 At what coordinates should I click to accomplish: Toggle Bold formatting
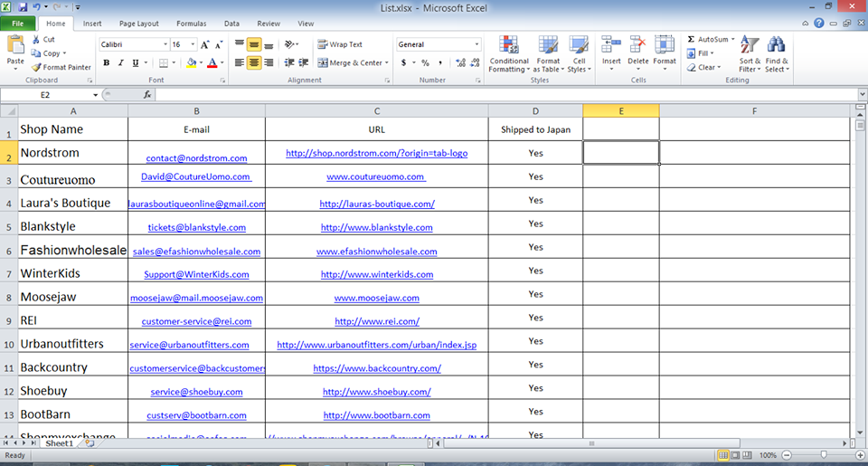pos(107,62)
